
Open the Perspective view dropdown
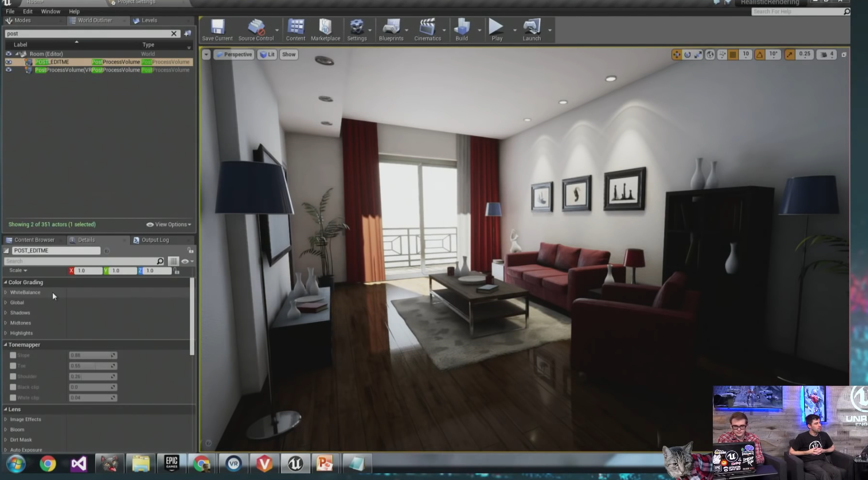point(234,54)
